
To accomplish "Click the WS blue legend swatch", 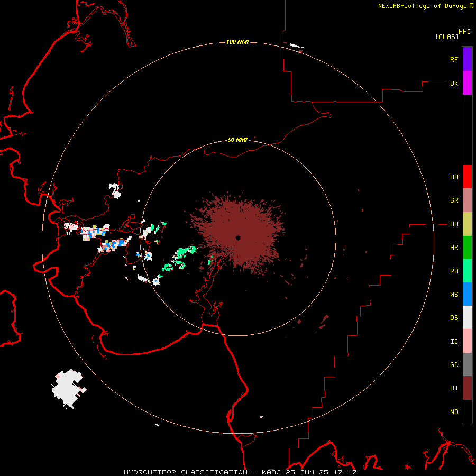I will (x=467, y=294).
